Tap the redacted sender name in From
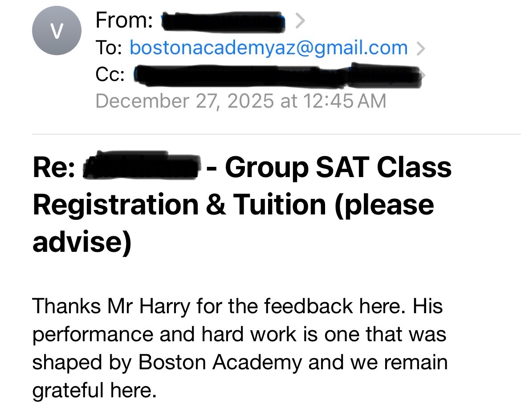This screenshot has height=420, width=521. tap(223, 20)
